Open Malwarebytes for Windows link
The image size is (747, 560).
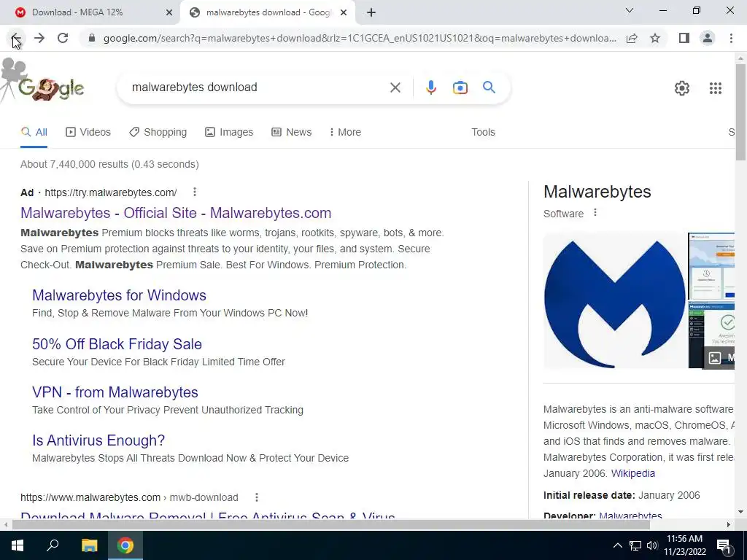[x=119, y=295]
